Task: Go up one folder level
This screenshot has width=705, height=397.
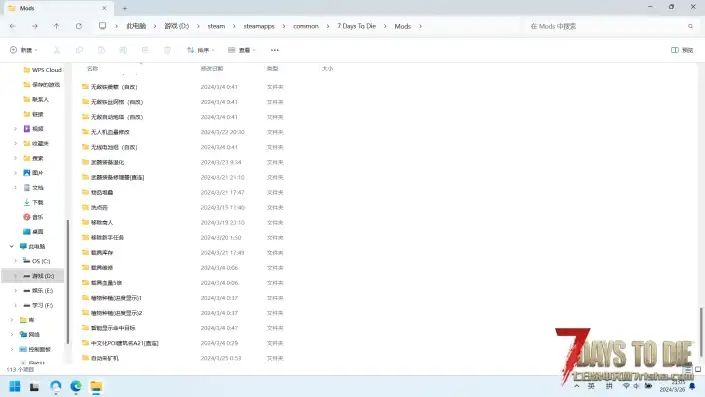Action: click(x=57, y=26)
